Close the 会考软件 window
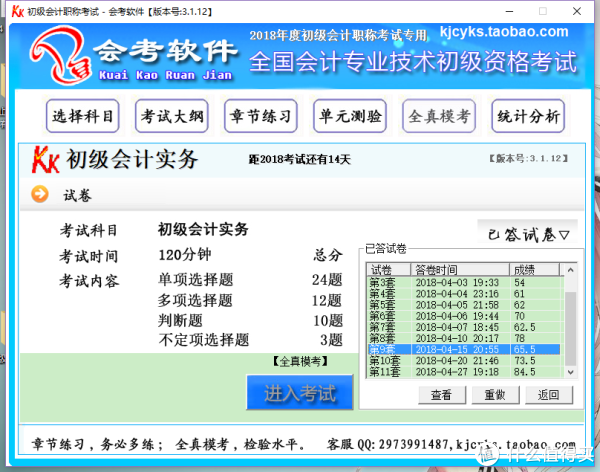This screenshot has height=472, width=600. click(577, 11)
